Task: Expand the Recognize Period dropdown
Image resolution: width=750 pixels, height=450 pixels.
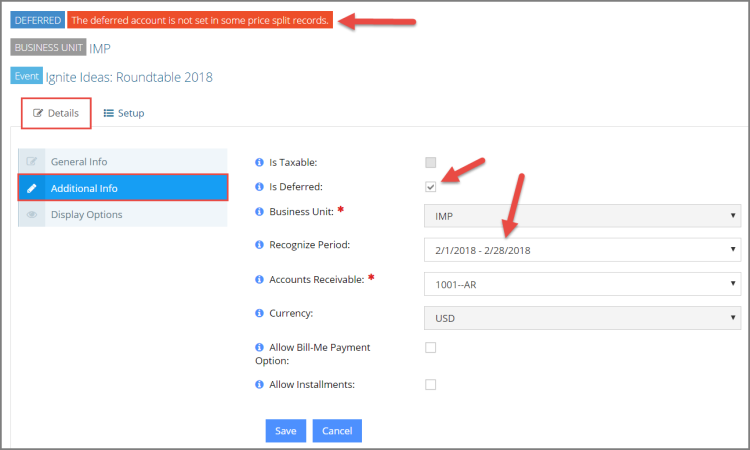Action: click(582, 250)
